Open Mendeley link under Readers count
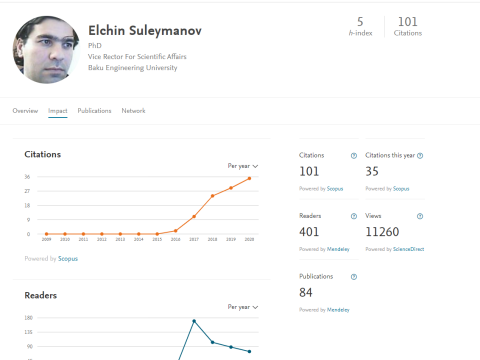 (x=338, y=249)
